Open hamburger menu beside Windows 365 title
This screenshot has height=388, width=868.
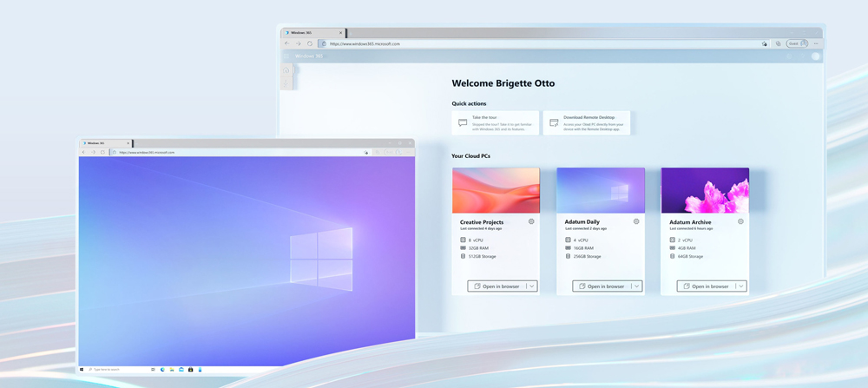286,56
